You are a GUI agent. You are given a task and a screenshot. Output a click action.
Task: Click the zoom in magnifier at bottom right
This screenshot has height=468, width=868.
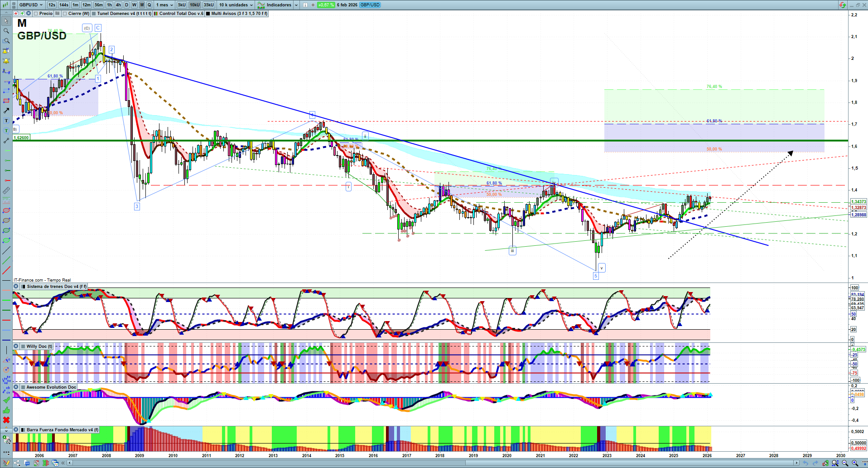[x=855, y=463]
